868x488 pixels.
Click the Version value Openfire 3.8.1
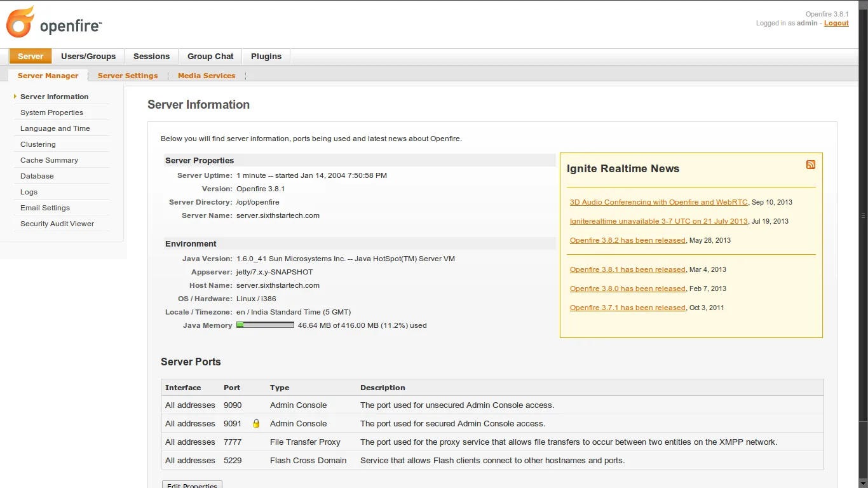click(261, 189)
